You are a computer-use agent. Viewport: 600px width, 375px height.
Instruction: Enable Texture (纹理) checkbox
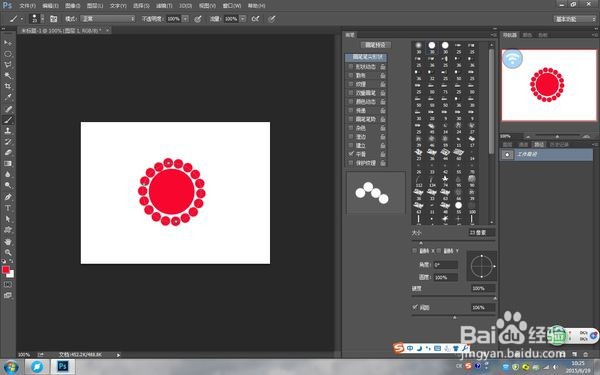click(x=351, y=84)
